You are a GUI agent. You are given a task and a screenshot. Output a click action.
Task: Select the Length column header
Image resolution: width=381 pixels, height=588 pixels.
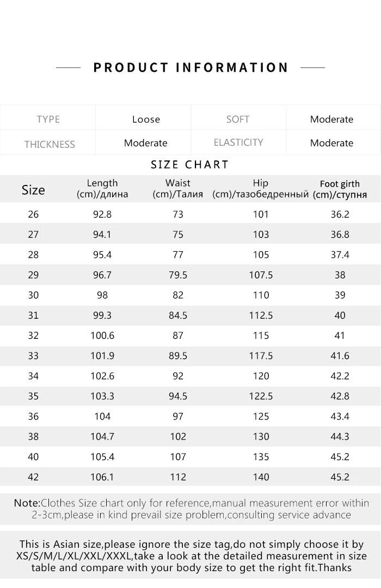tap(102, 189)
